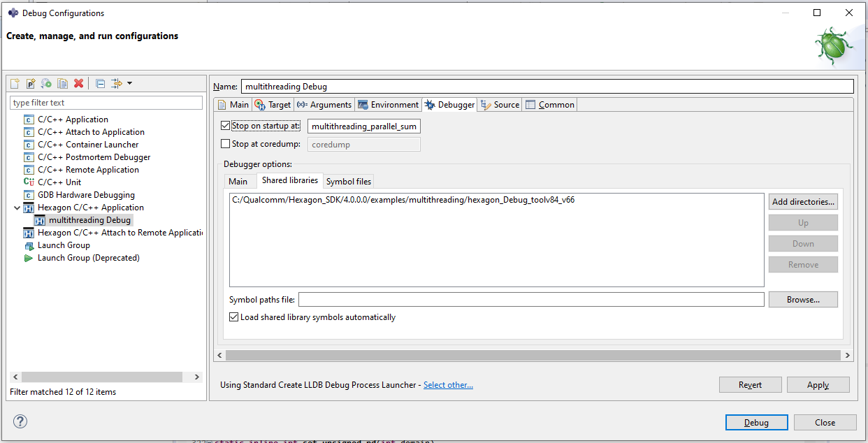Open the Environment tab
Screen dimensions: 868x443
pos(388,105)
